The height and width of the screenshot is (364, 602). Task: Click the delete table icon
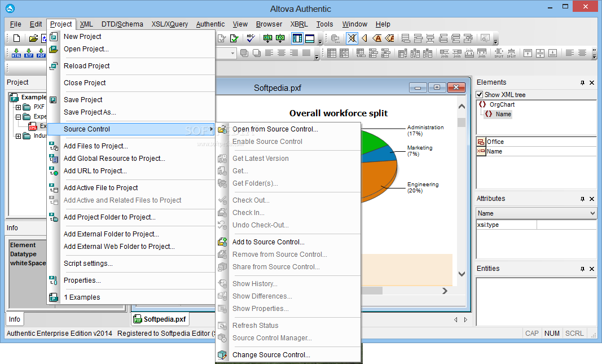click(344, 53)
